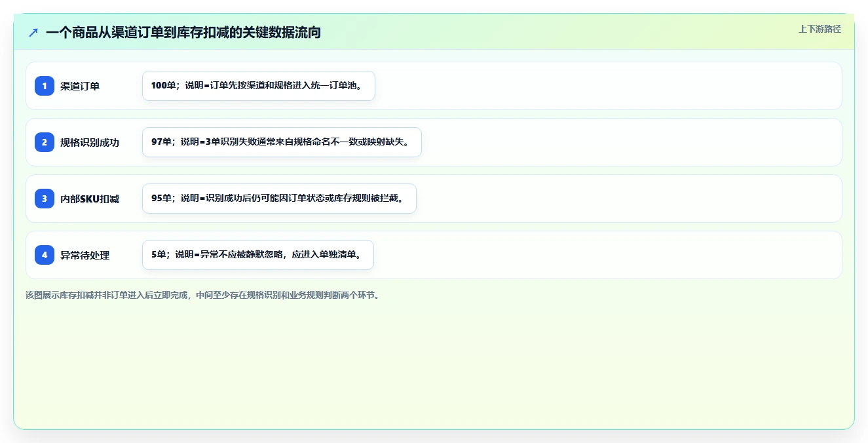Image resolution: width=868 pixels, height=443 pixels.
Task: Click the box starting with 95单
Action: tap(279, 199)
